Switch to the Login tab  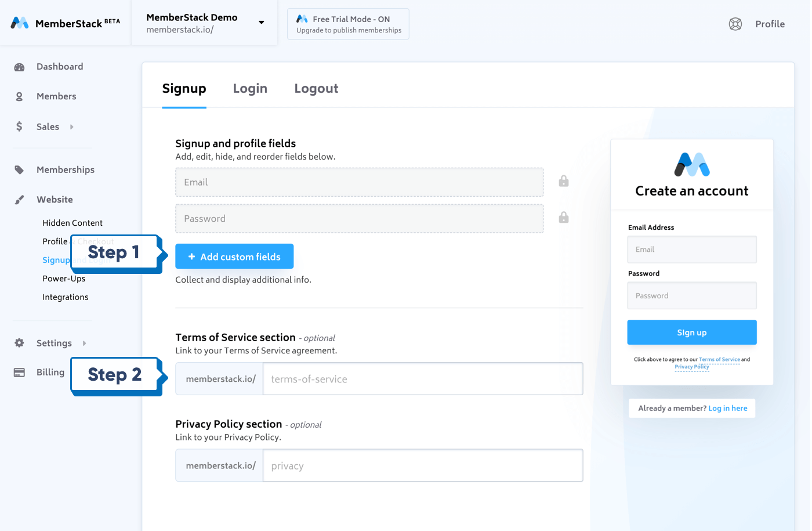250,89
